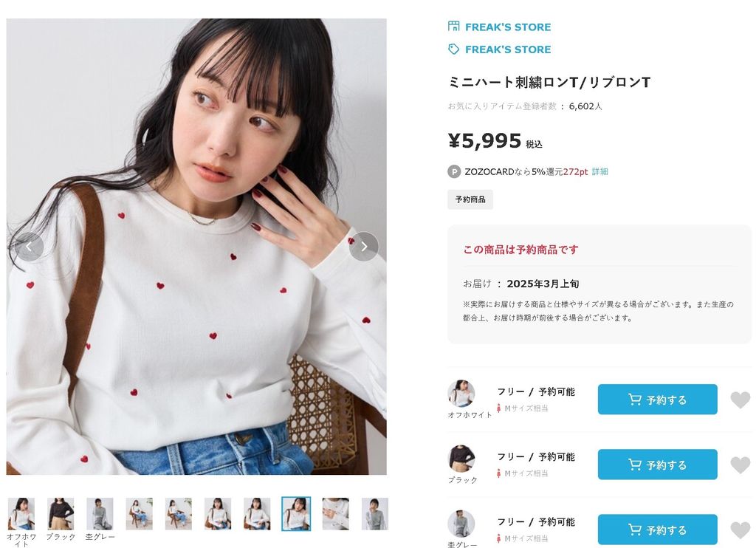Favorite the 杢グレー color with heart icon
The width and height of the screenshot is (756, 548).
740,530
